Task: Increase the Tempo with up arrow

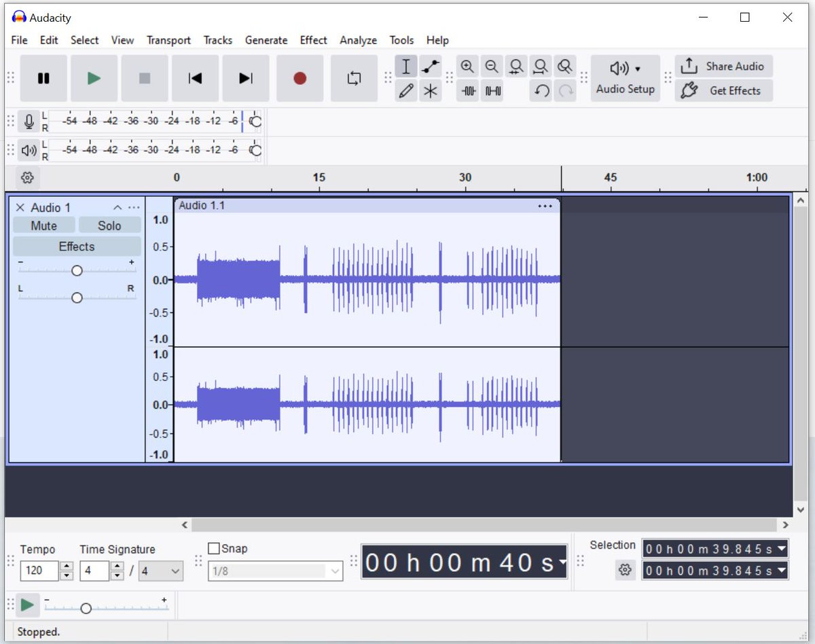Action: pos(67,566)
